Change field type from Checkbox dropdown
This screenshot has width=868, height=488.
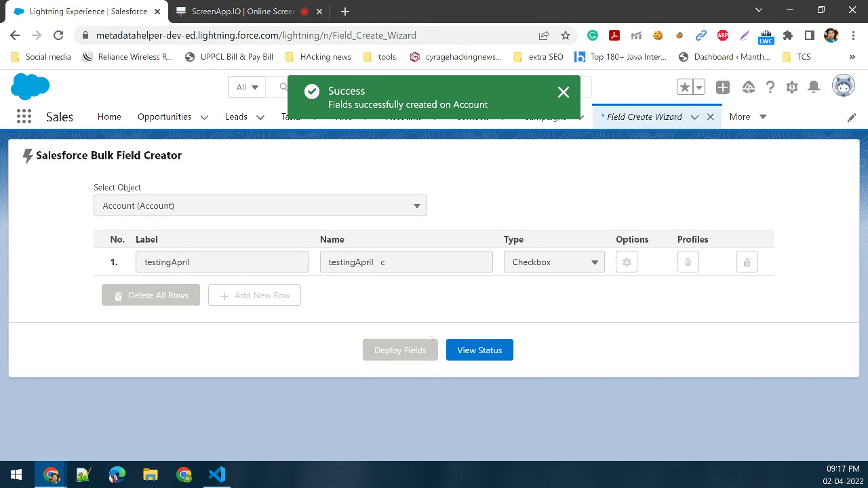tap(553, 261)
